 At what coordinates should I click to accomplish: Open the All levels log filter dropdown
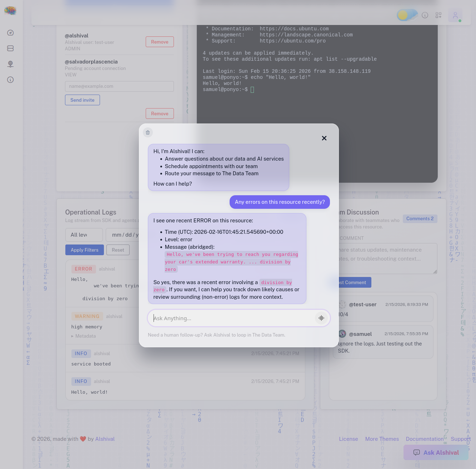pos(84,235)
